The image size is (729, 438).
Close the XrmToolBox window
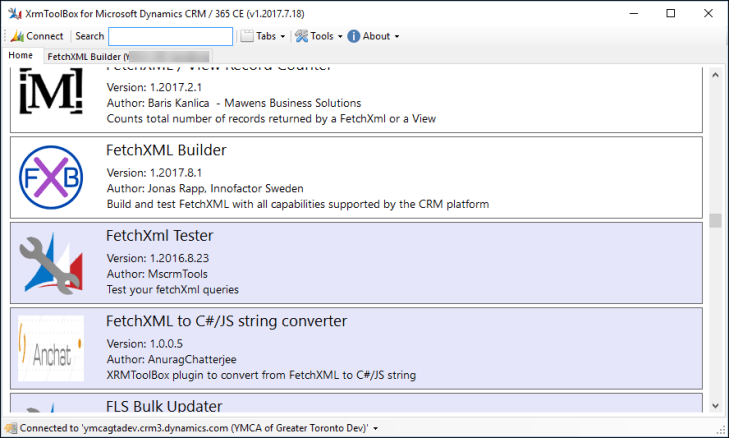point(708,13)
